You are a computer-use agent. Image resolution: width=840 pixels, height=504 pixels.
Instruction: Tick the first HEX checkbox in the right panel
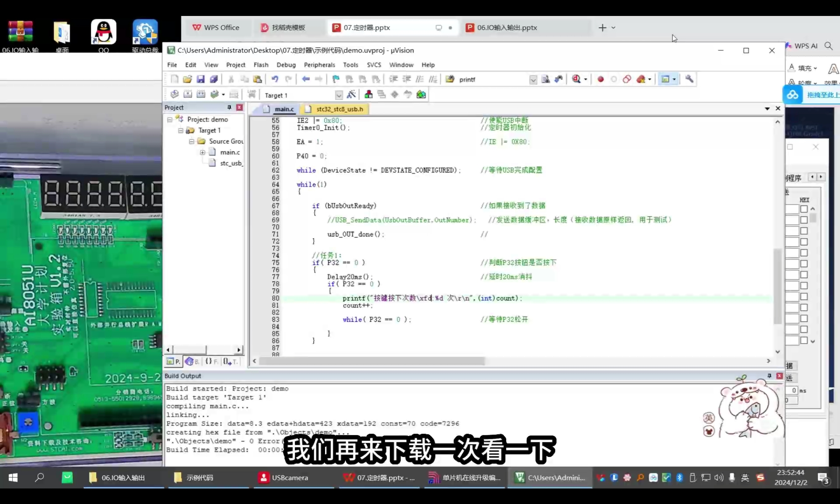[804, 209]
